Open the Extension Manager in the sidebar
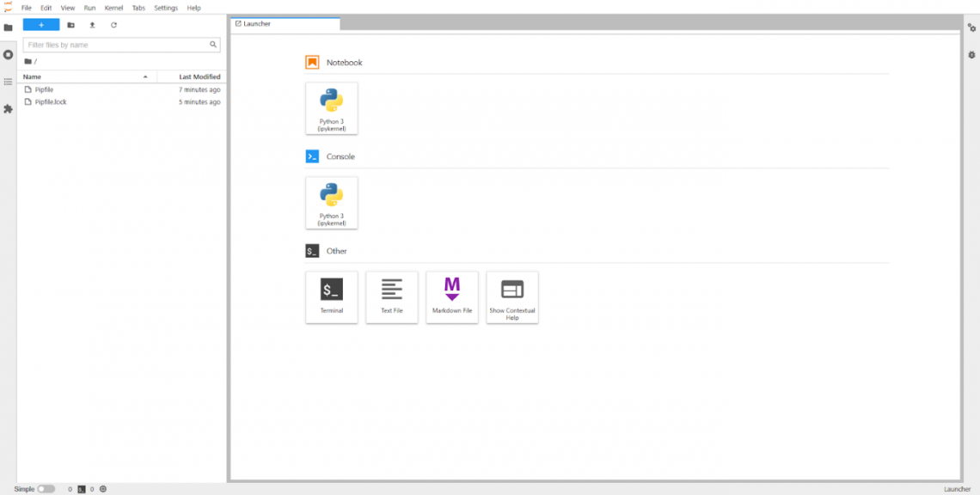 tap(9, 109)
